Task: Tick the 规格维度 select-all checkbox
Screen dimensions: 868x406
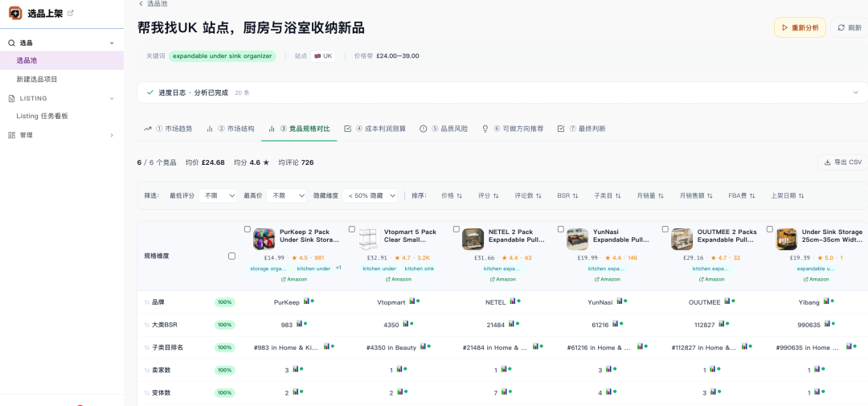Action: coord(231,256)
